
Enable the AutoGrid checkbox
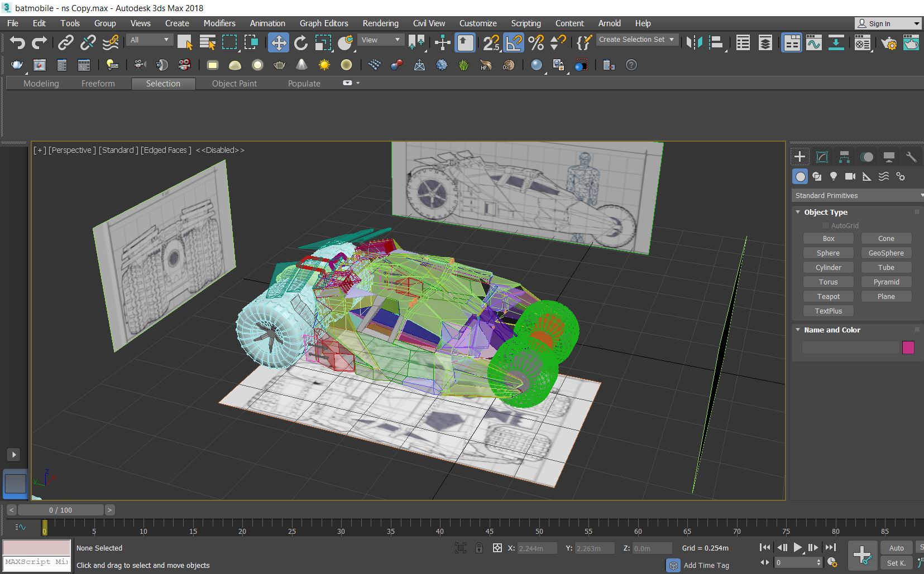point(825,225)
